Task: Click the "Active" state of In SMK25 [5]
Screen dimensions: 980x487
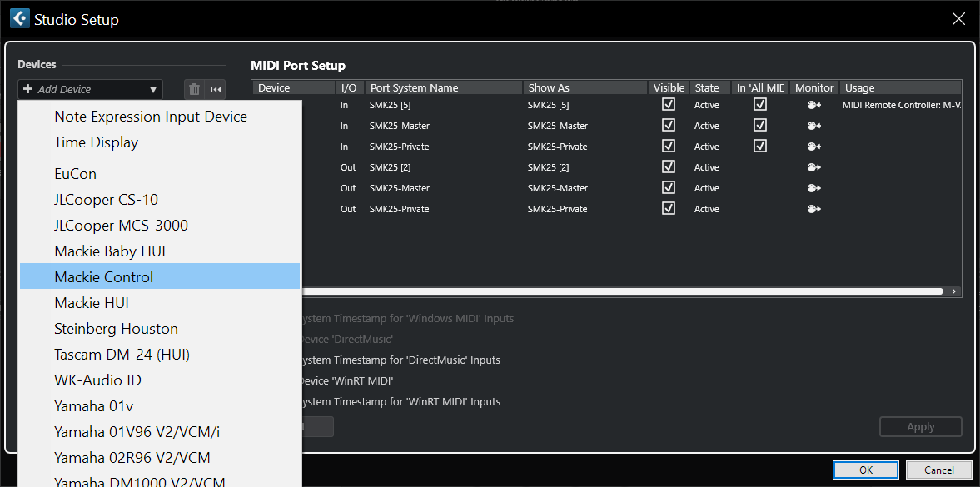Action: 707,105
